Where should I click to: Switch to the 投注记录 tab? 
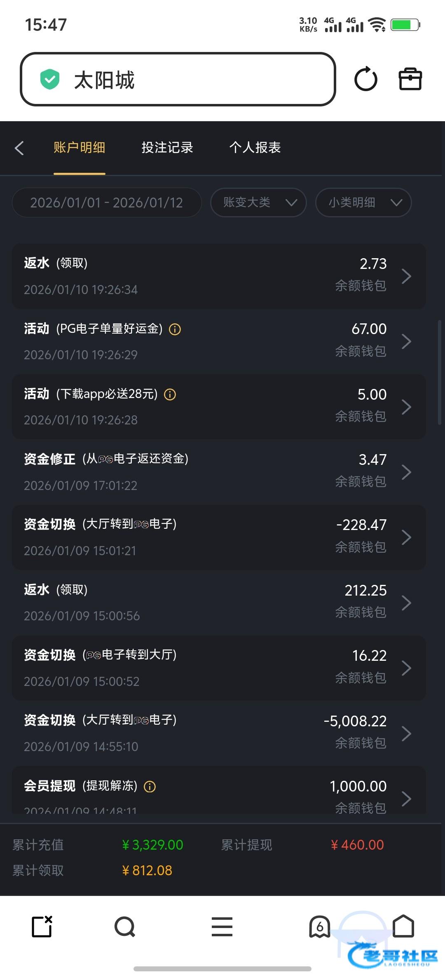(167, 148)
